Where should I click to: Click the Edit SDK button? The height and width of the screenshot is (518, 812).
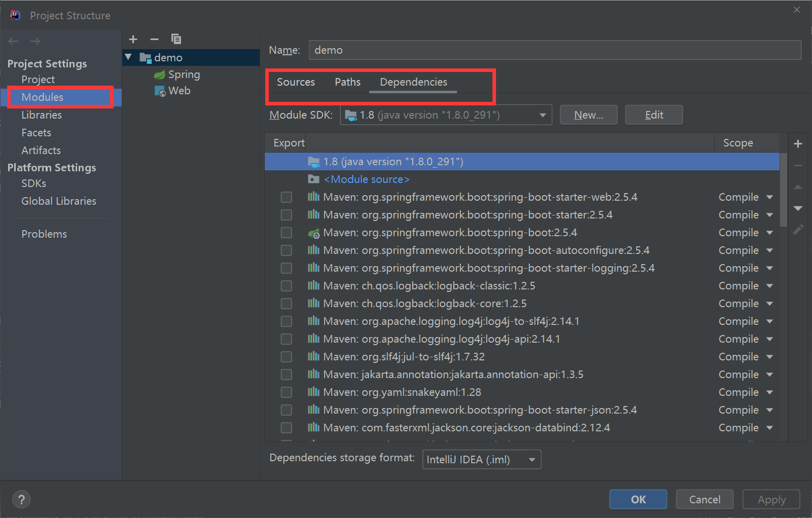click(654, 115)
